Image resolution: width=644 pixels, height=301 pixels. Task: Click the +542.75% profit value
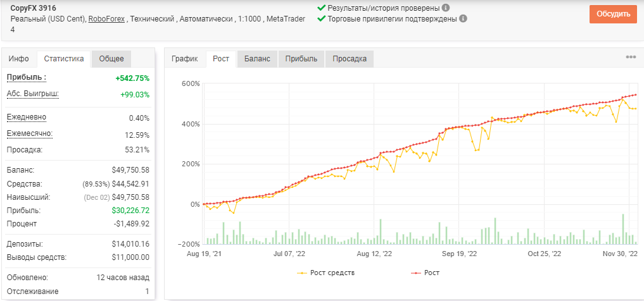132,78
